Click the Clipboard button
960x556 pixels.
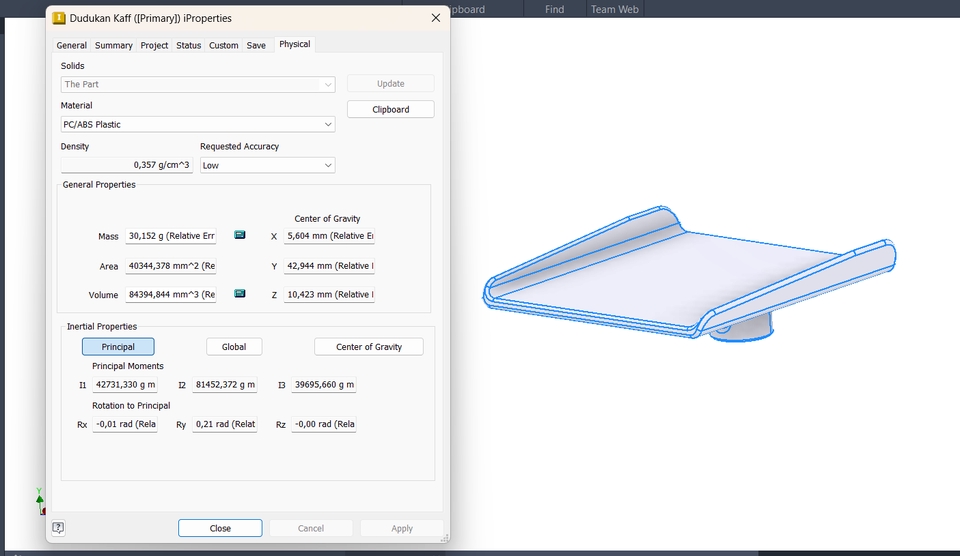(391, 110)
